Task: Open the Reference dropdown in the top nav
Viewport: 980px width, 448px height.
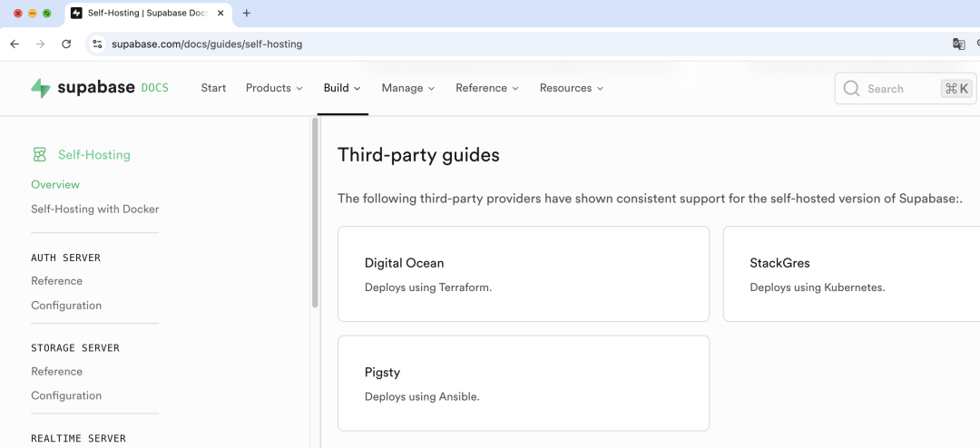Action: click(x=487, y=88)
